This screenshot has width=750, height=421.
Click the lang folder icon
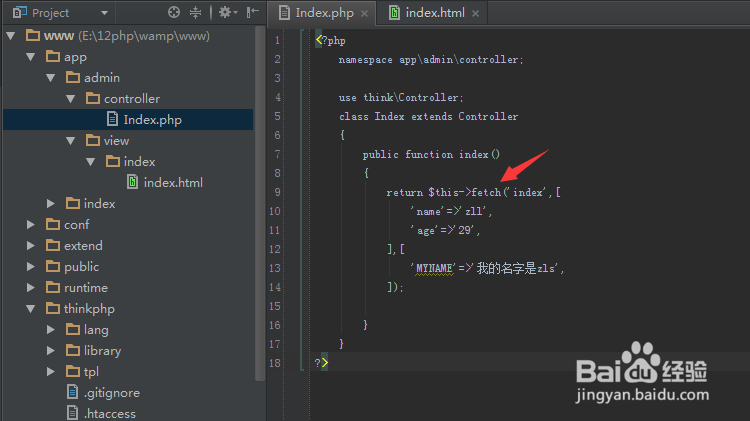(x=73, y=330)
